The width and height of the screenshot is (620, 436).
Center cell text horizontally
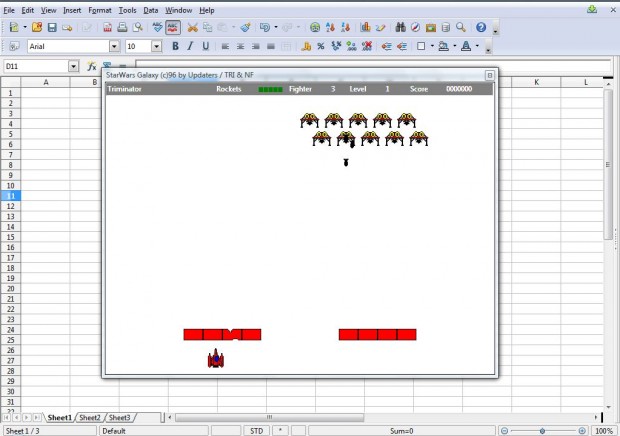tap(240, 46)
